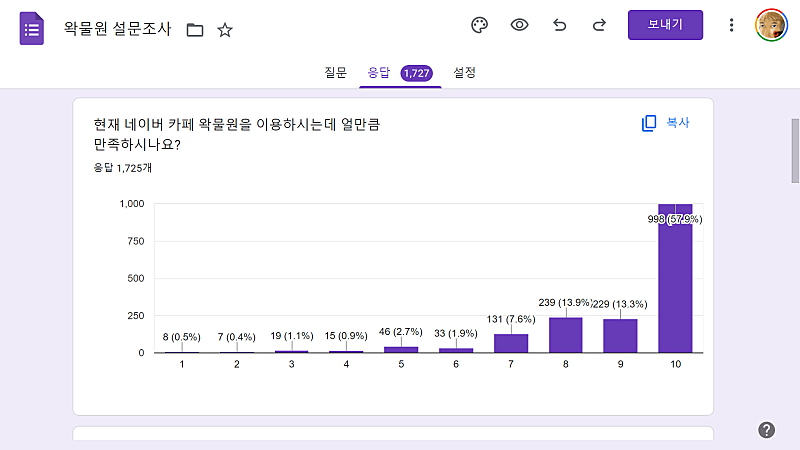Open the 설정 tab
This screenshot has width=800, height=450.
coord(465,73)
